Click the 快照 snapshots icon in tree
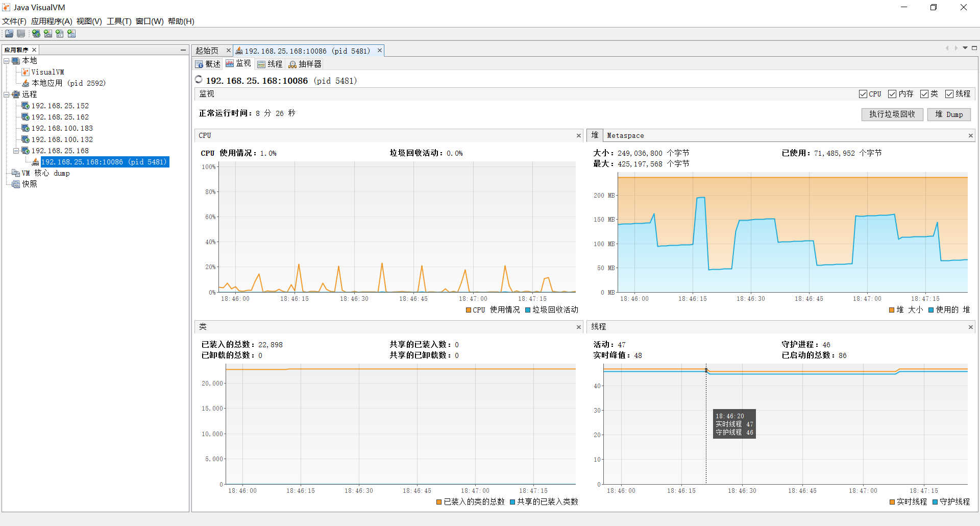980x526 pixels. click(16, 184)
